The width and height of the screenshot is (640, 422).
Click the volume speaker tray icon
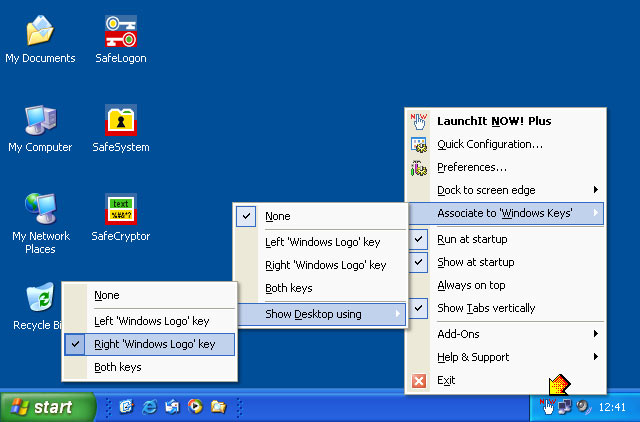584,406
